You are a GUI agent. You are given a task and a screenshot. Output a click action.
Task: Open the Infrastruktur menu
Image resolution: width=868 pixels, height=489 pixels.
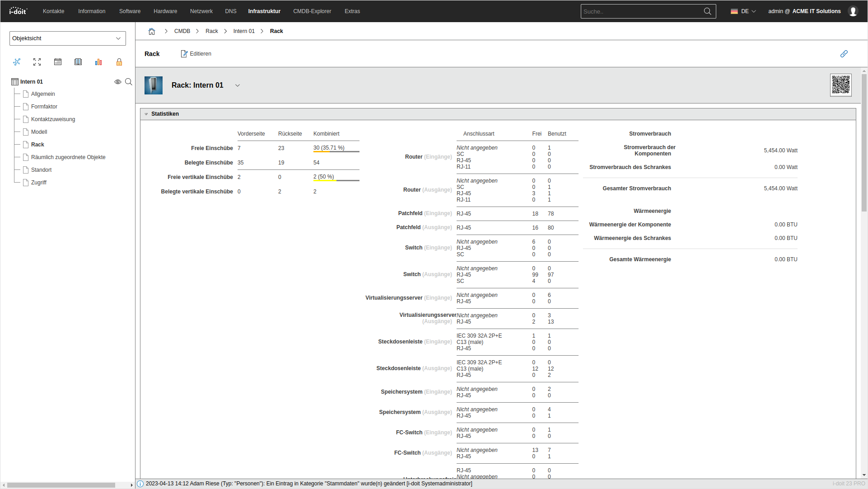(x=264, y=11)
